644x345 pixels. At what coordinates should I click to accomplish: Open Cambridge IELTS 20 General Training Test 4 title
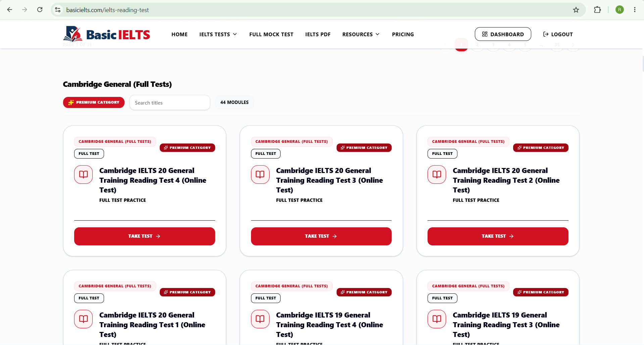153,180
